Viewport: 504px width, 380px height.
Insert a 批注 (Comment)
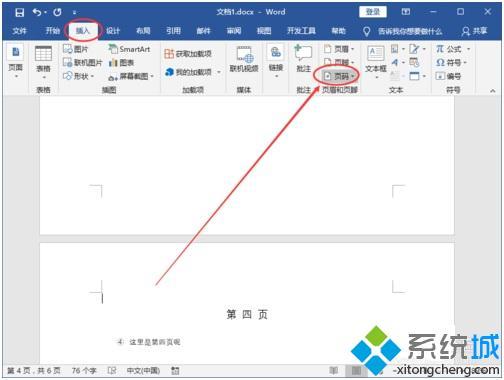(x=303, y=59)
